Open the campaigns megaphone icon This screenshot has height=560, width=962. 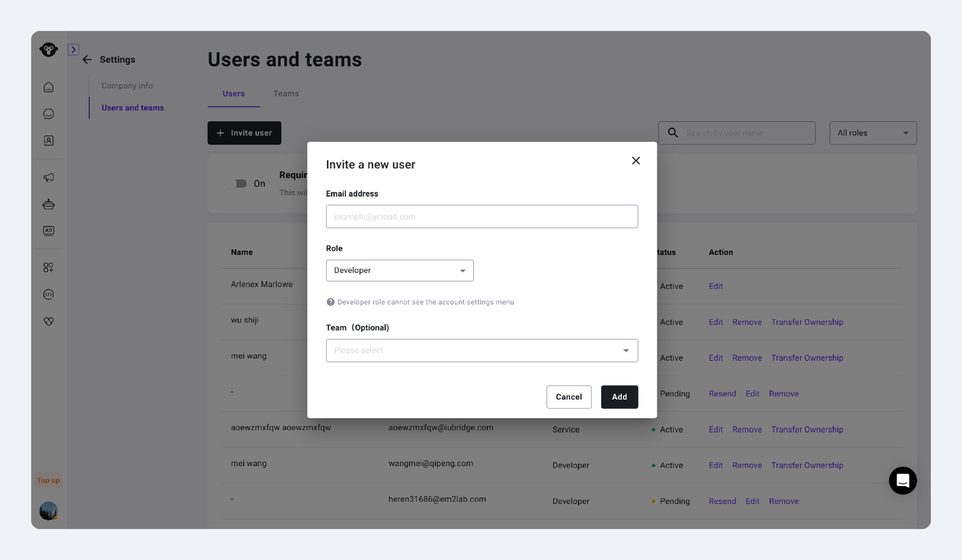pyautogui.click(x=48, y=177)
